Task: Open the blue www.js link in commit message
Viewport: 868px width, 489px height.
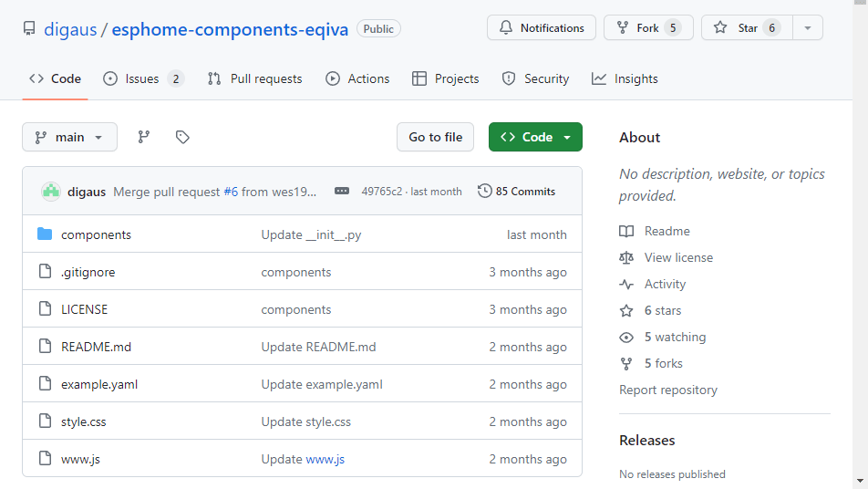Action: pos(325,459)
